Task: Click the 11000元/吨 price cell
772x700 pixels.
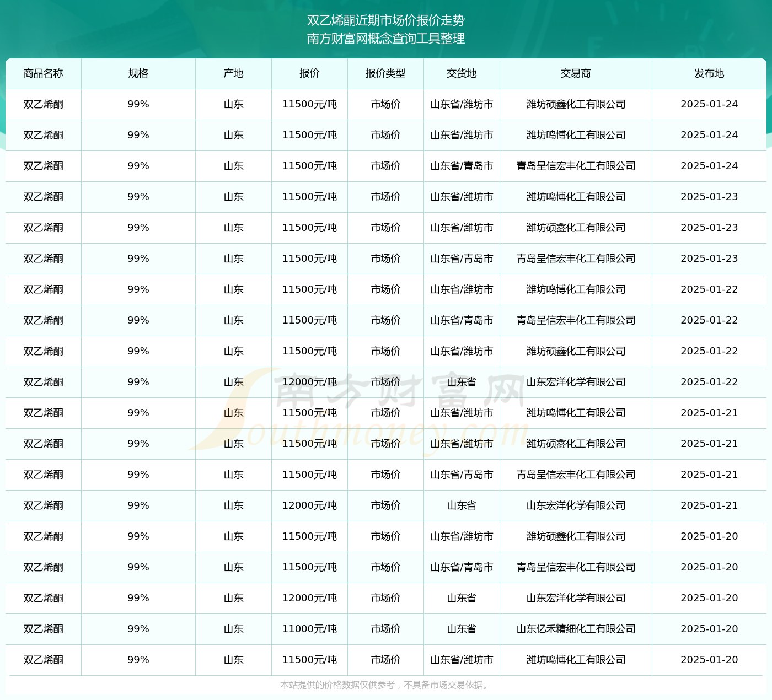Action: click(310, 629)
